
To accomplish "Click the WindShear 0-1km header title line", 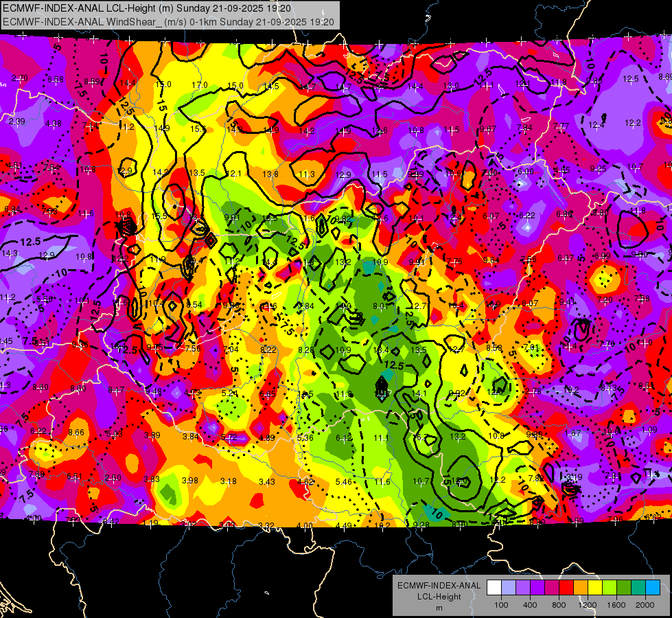I will (168, 22).
